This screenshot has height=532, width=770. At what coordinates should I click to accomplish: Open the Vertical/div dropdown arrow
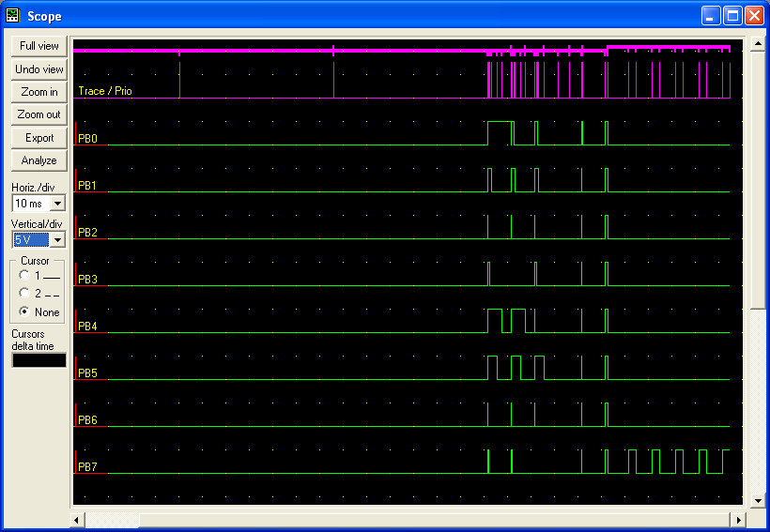point(58,240)
